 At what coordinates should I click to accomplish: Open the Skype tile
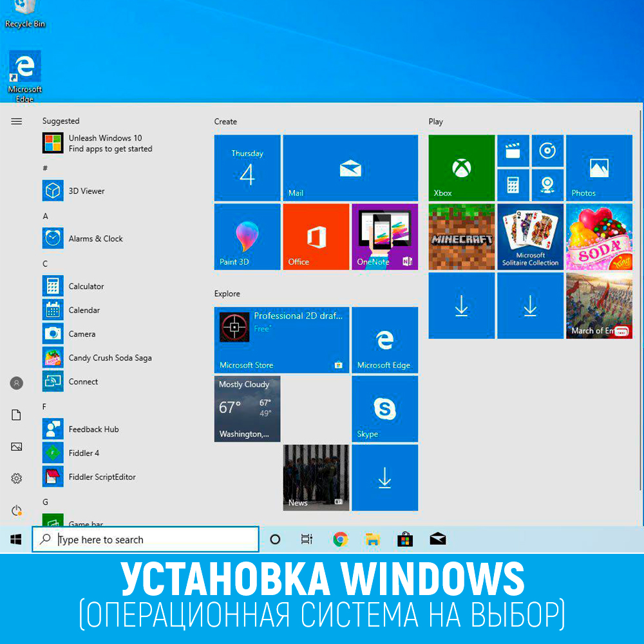coord(385,409)
